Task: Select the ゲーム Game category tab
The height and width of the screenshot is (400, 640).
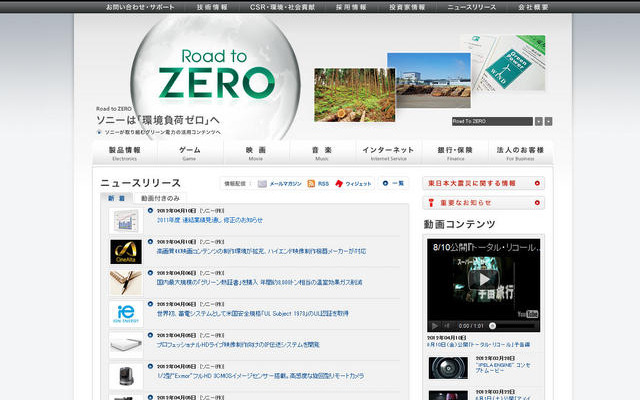Action: coord(190,153)
